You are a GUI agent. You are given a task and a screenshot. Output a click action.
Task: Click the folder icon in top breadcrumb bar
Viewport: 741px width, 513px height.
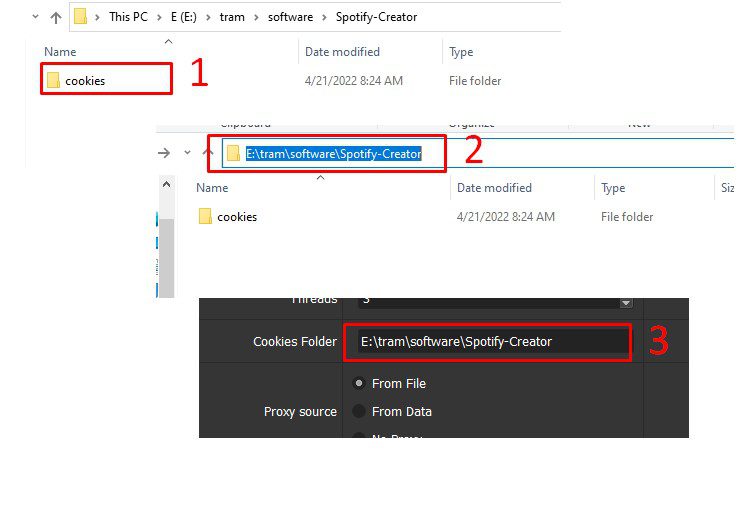point(80,17)
